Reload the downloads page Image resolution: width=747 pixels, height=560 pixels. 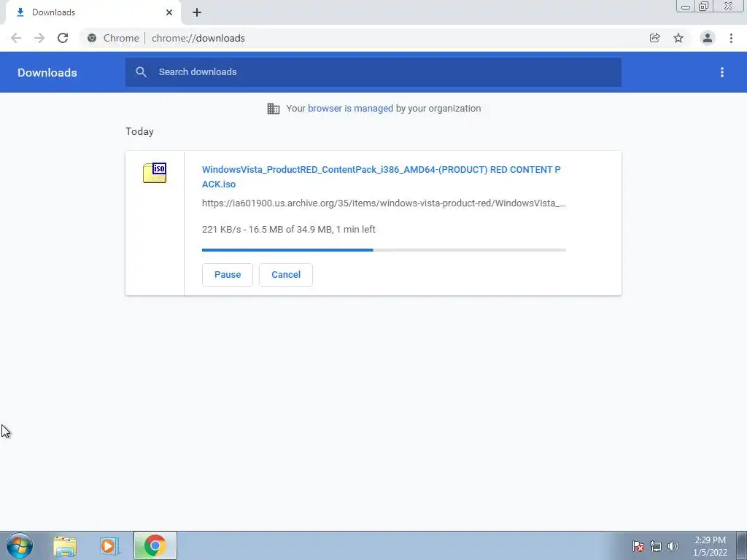(63, 38)
